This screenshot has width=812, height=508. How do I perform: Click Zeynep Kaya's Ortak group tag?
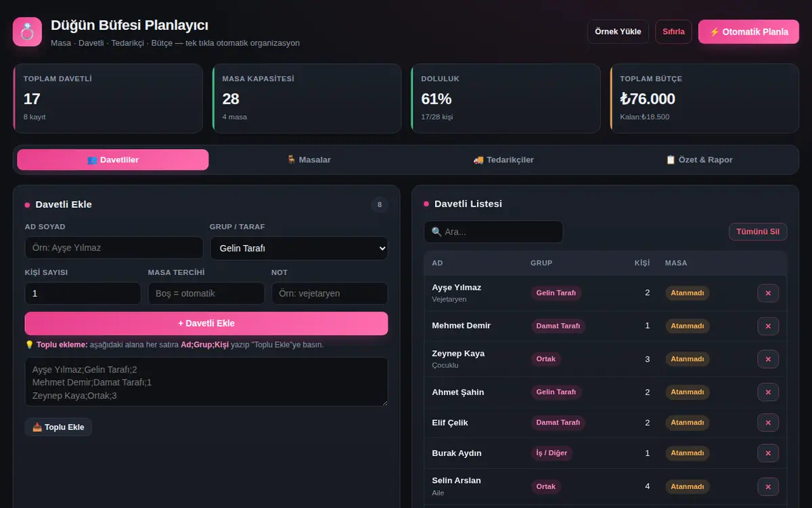pyautogui.click(x=545, y=359)
